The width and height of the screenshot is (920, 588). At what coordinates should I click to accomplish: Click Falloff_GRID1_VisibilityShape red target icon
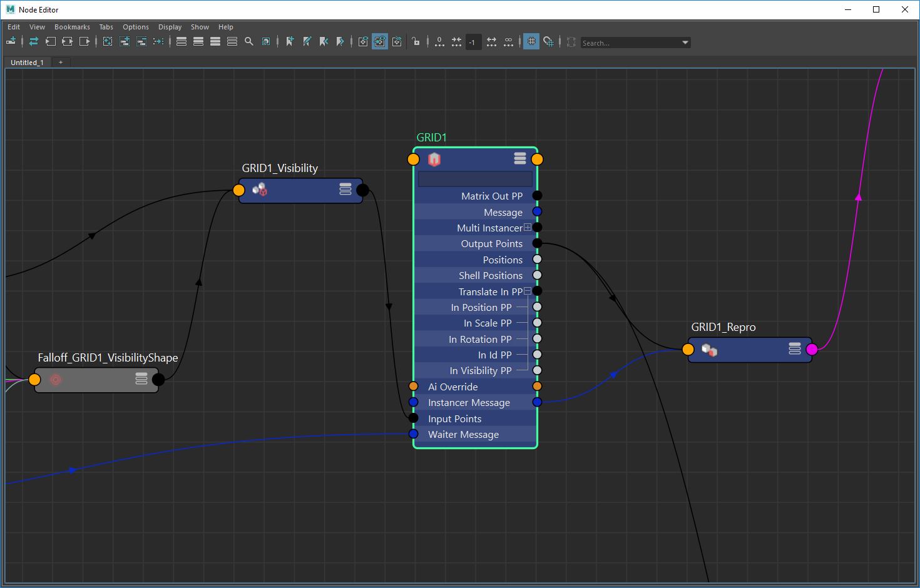tap(56, 379)
